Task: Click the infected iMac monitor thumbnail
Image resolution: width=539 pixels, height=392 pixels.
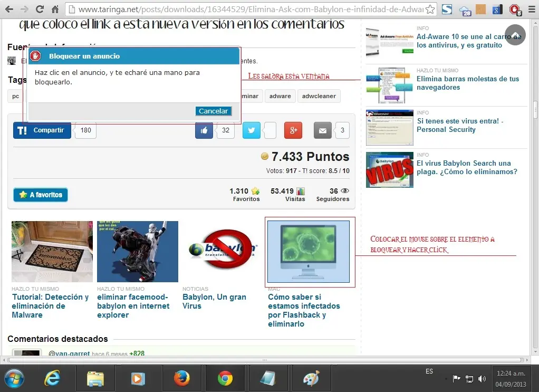Action: click(309, 251)
